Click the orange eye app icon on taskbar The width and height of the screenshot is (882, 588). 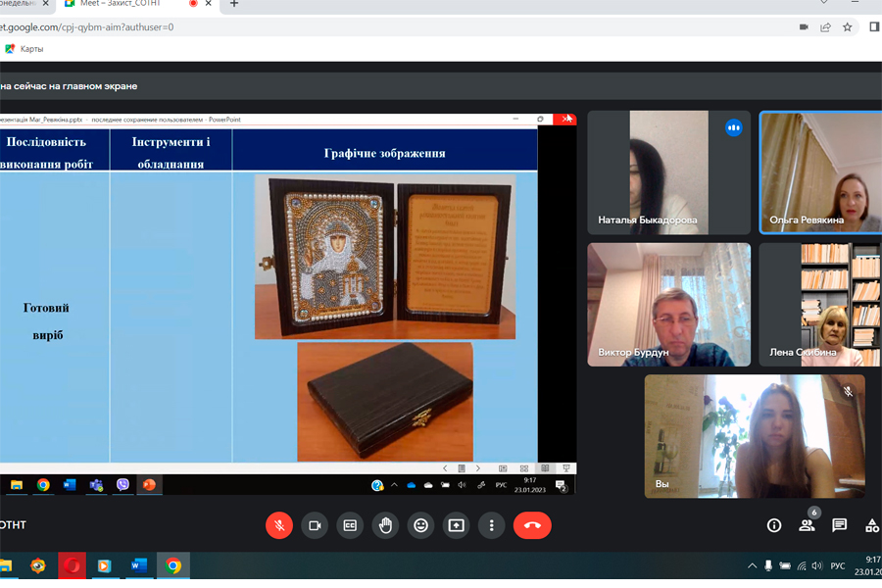tap(38, 565)
